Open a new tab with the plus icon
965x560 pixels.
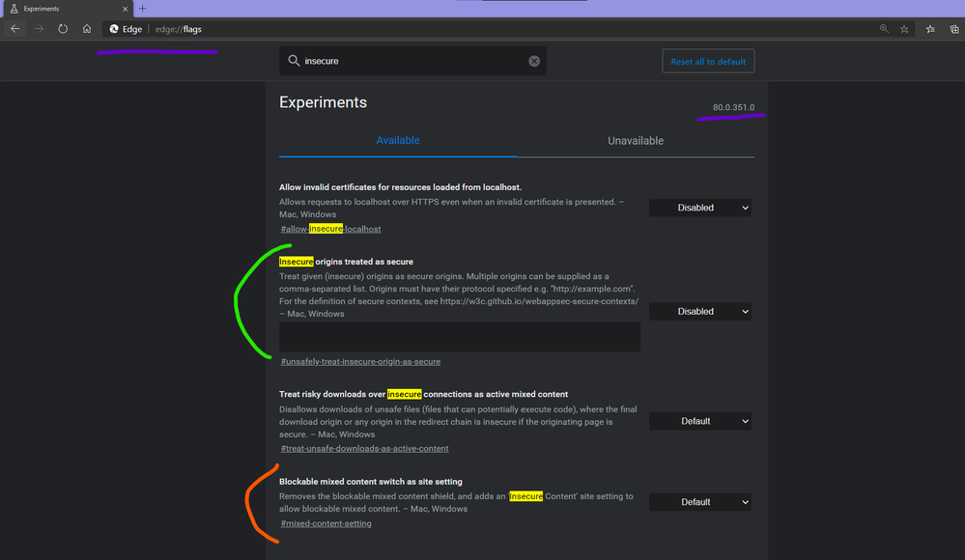[142, 9]
